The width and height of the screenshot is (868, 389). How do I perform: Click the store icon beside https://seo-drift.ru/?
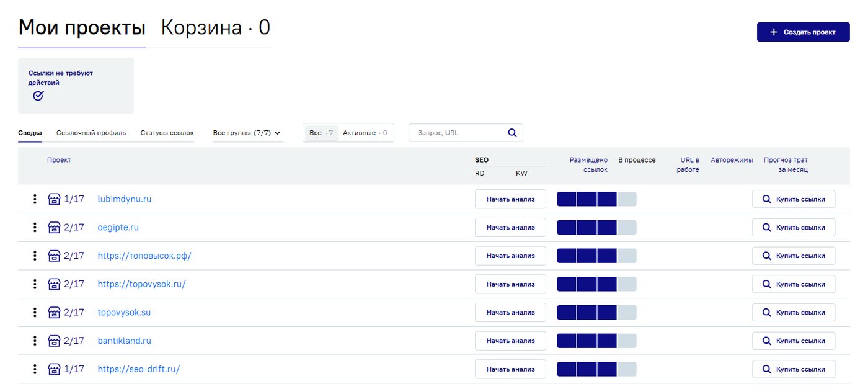point(54,369)
